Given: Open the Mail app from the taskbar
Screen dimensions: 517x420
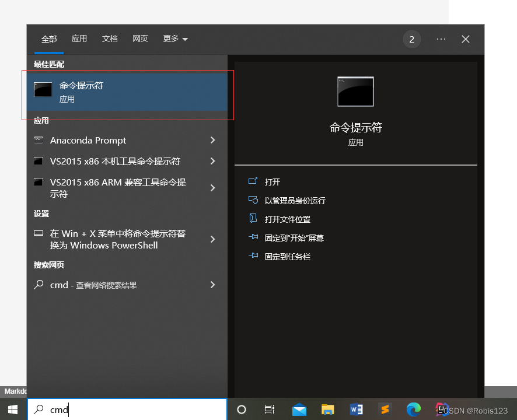Looking at the screenshot, I should pyautogui.click(x=299, y=409).
